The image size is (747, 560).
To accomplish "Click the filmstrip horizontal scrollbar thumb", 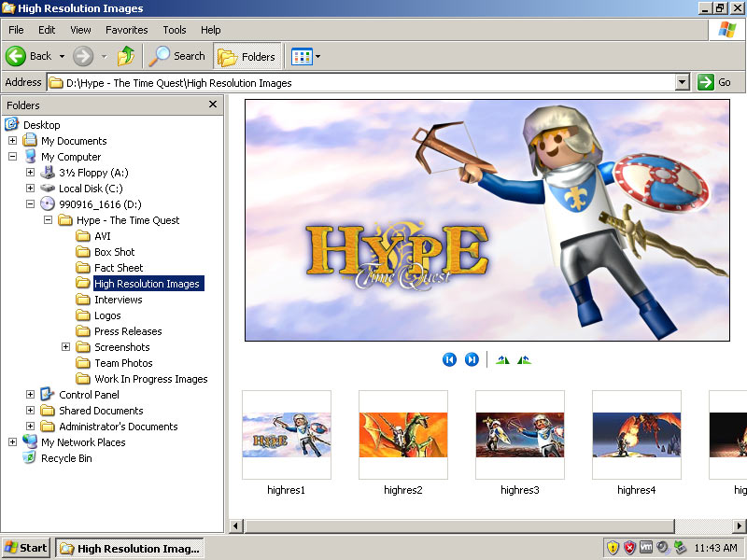I will (x=458, y=525).
